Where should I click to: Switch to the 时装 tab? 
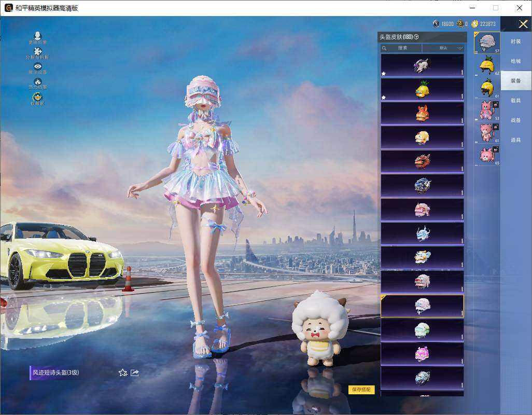pos(516,41)
